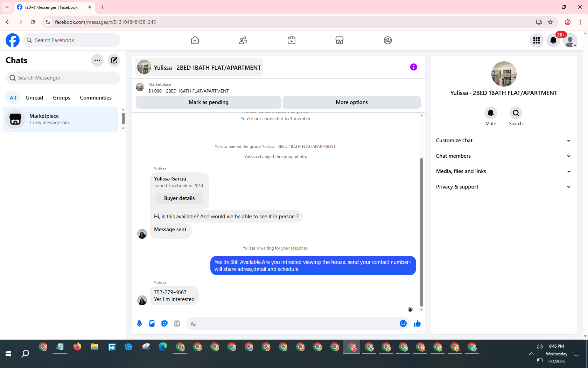Reload the page in Chrome
Viewport: 588px width, 368px height.
pos(33,22)
